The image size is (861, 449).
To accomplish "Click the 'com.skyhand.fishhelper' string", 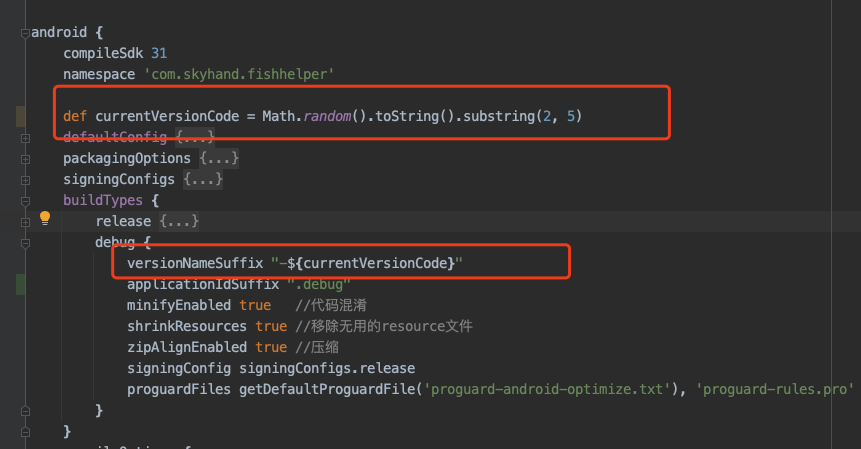I will pos(239,74).
